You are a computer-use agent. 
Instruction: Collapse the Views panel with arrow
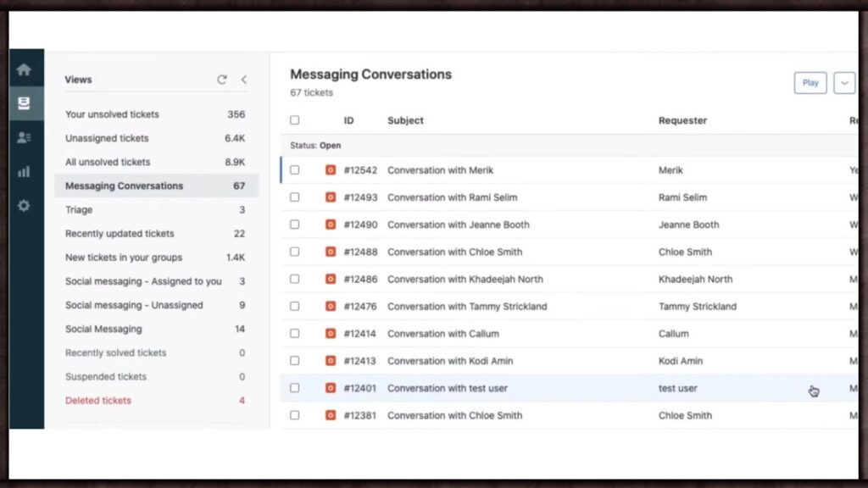point(244,80)
